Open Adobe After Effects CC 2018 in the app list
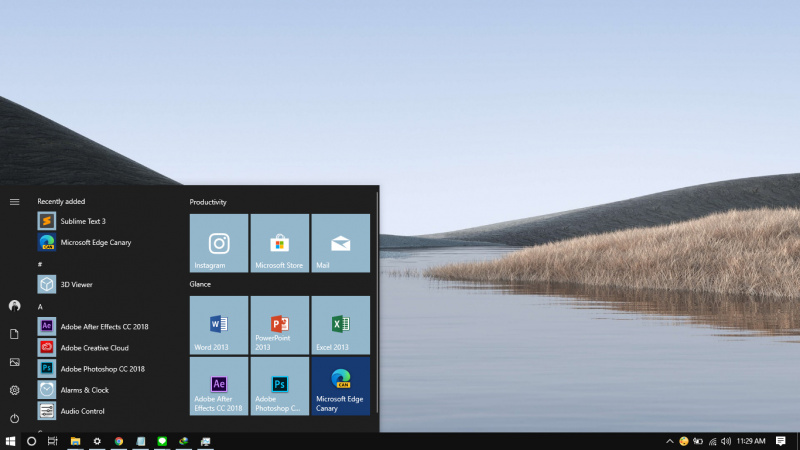The height and width of the screenshot is (450, 800). click(107, 326)
